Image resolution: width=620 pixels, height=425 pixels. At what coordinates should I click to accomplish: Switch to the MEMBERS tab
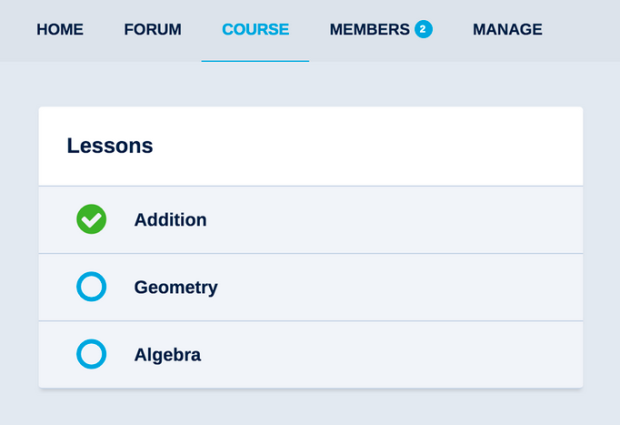[x=369, y=30]
